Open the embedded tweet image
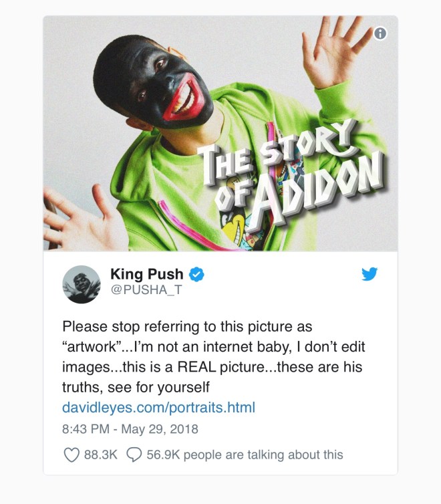The height and width of the screenshot is (504, 441). pyautogui.click(x=220, y=133)
